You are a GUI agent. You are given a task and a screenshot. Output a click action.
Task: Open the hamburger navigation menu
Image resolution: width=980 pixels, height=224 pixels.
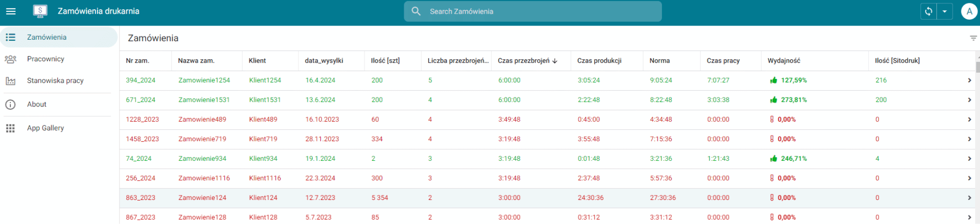(11, 11)
